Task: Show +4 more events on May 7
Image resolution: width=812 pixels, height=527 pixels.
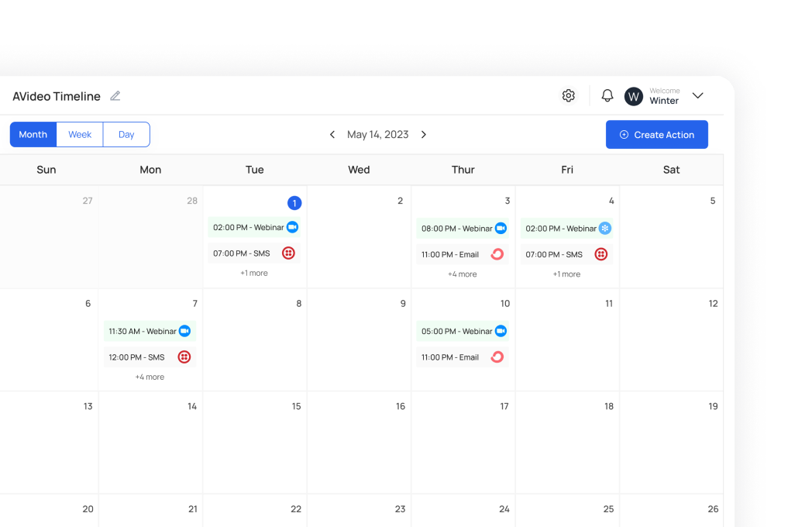Action: (x=150, y=377)
